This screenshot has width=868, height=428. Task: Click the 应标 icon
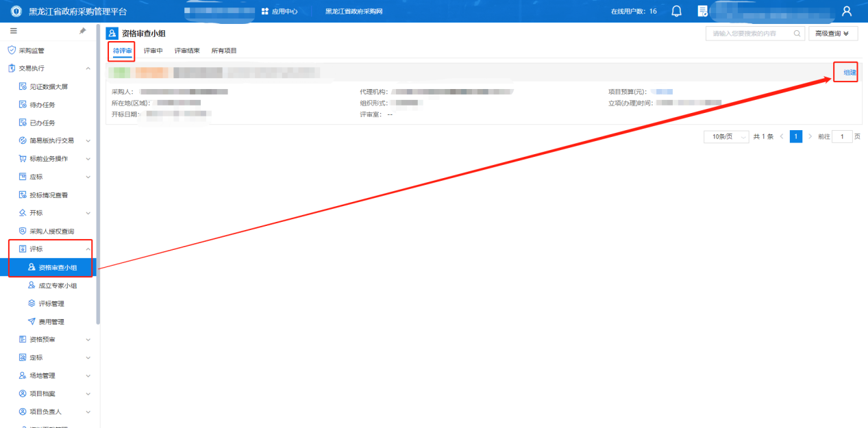tap(23, 177)
